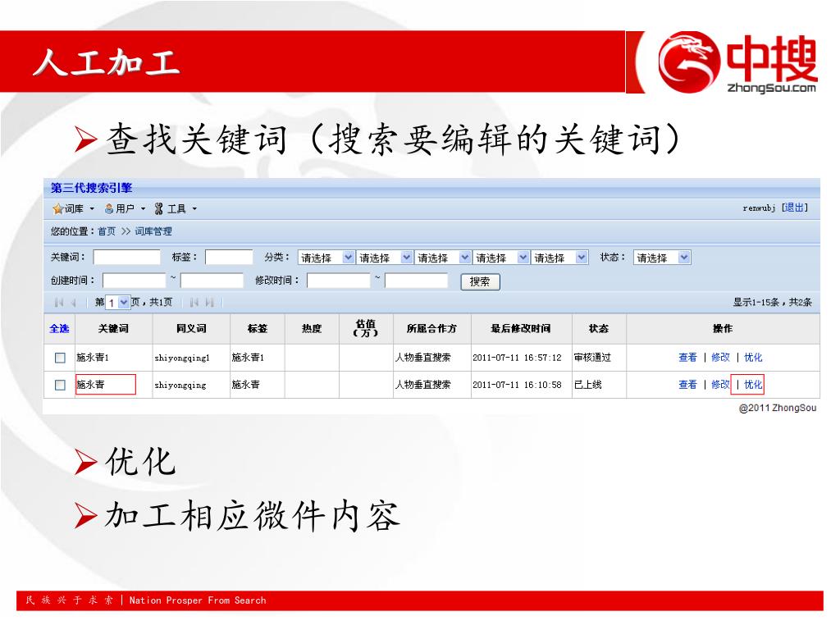Image resolution: width=840 pixels, height=630 pixels.
Task: Open the third 分类 请选择 dropdown
Action: [x=443, y=258]
